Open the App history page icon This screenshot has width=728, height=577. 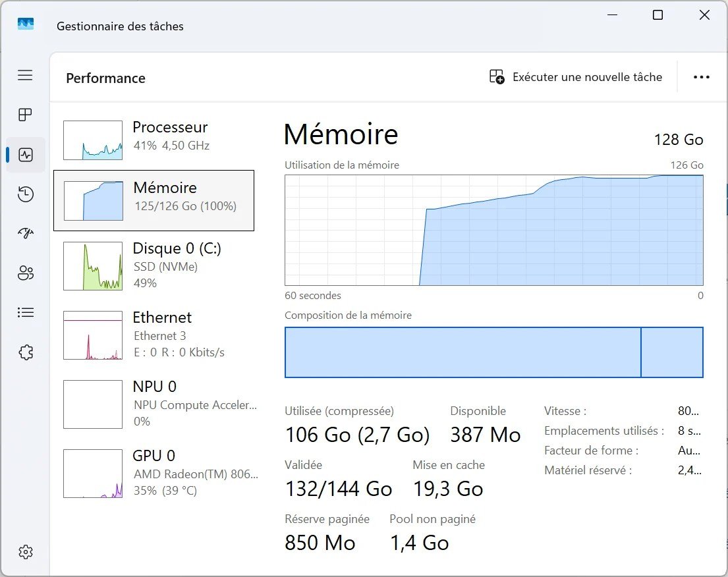coord(26,194)
